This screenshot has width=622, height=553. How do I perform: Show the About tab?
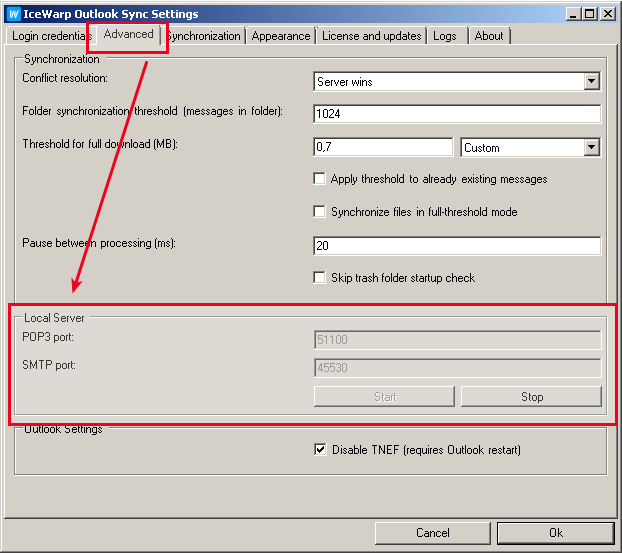click(x=489, y=36)
